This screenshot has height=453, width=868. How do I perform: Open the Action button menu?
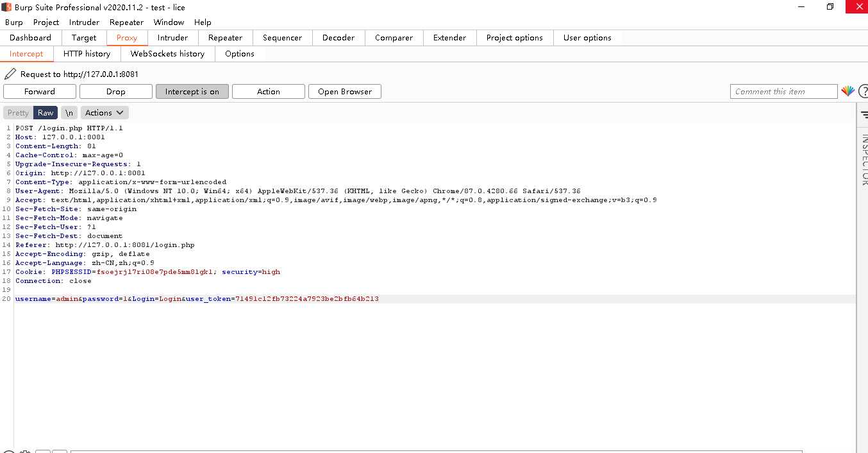[268, 91]
